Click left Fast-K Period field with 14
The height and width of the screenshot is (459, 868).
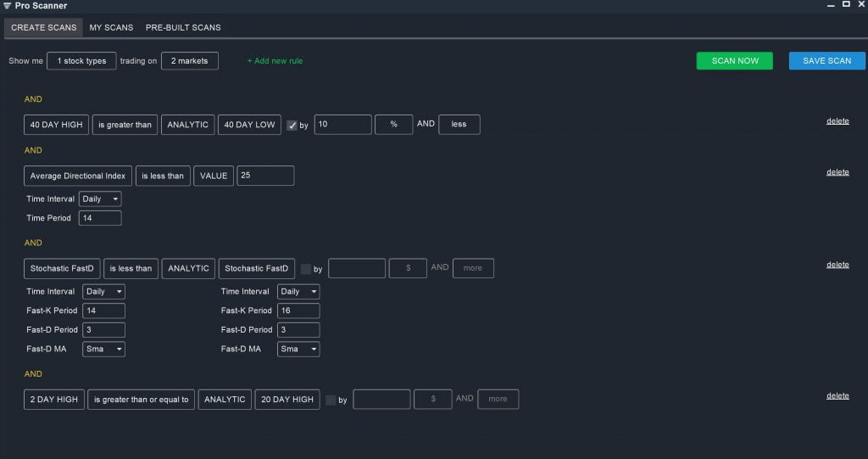[103, 311]
